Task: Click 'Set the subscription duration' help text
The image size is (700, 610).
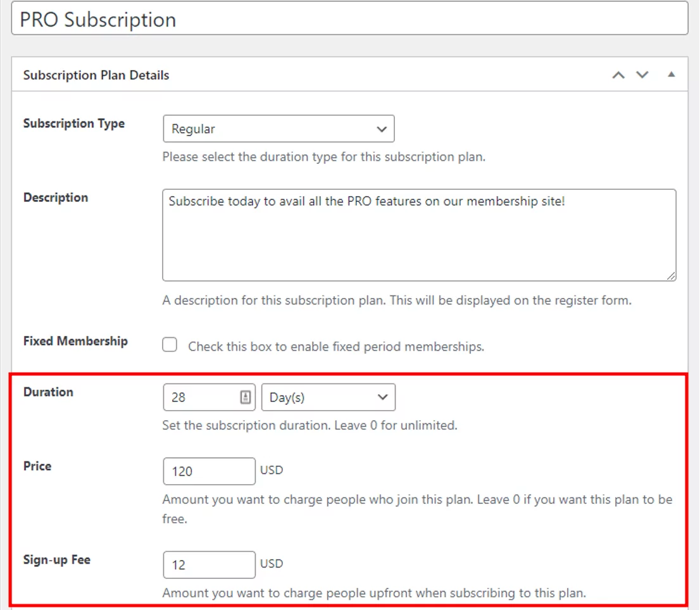Action: coord(310,425)
